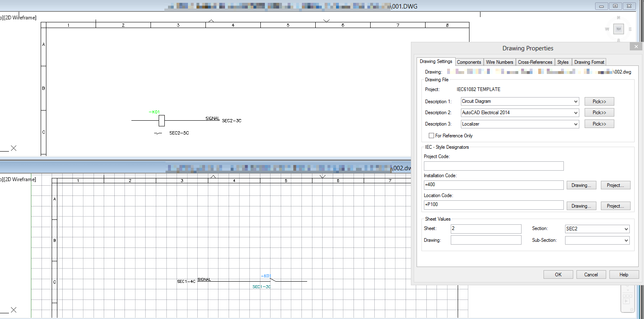Viewport: 644px width, 319px height.
Task: Switch to the Components tab
Action: coord(469,62)
